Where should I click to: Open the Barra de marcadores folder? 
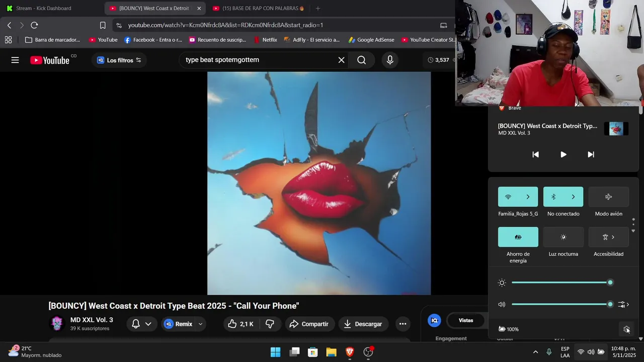tap(52, 40)
